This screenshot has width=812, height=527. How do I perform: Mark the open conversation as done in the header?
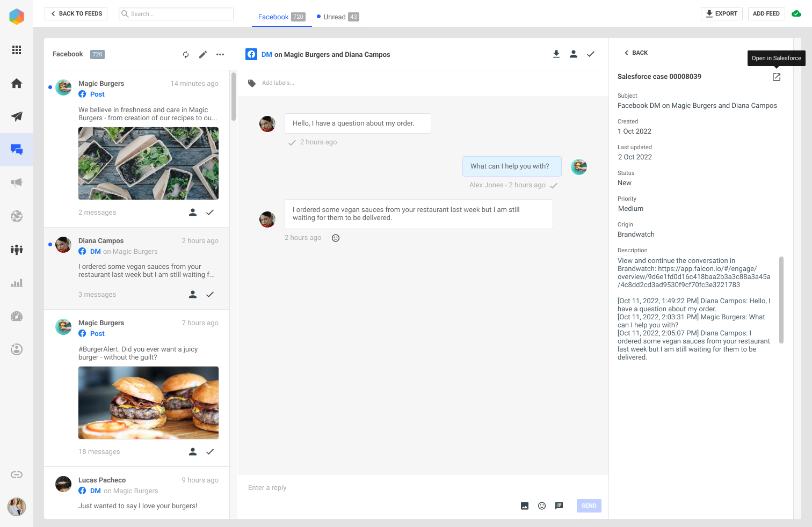point(591,54)
